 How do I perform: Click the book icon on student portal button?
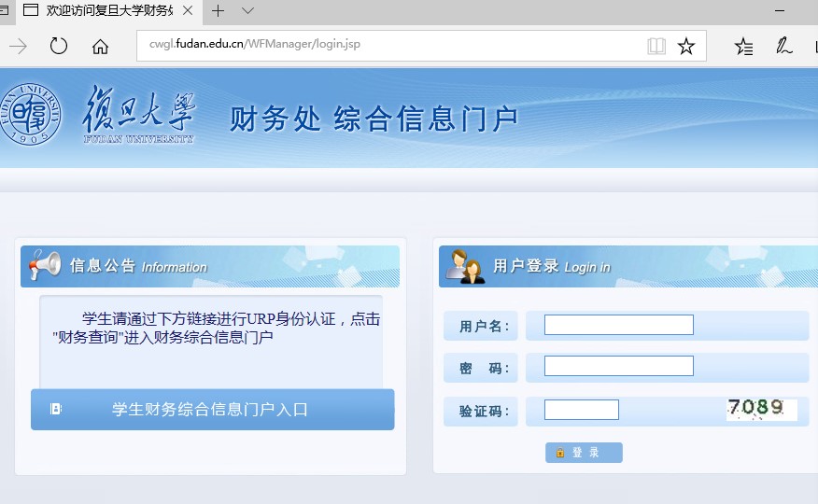coord(56,409)
